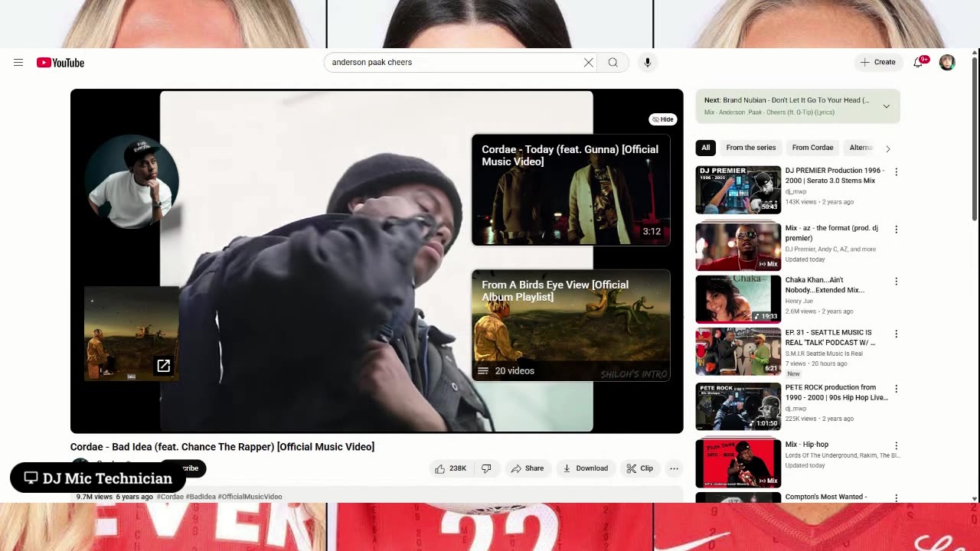The image size is (980, 551).
Task: Go to YouTube home via logo
Action: point(60,63)
